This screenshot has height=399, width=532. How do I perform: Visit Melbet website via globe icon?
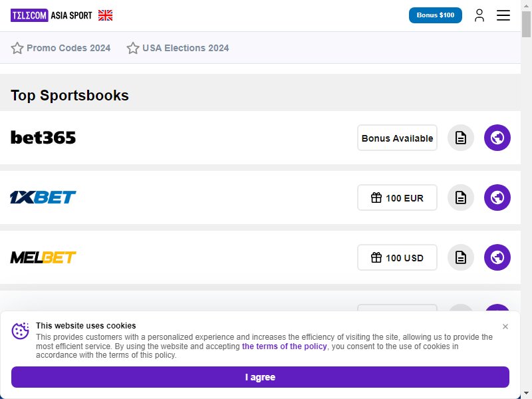(497, 257)
